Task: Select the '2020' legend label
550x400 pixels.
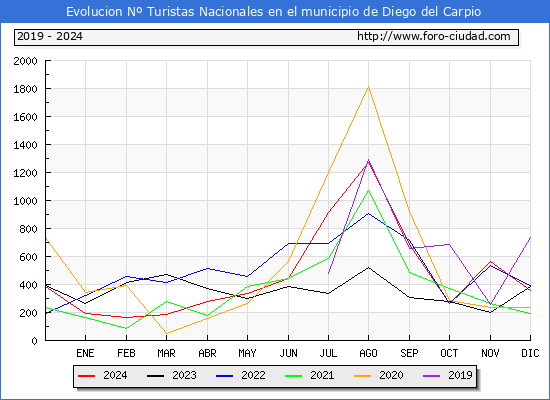Action: pos(391,375)
